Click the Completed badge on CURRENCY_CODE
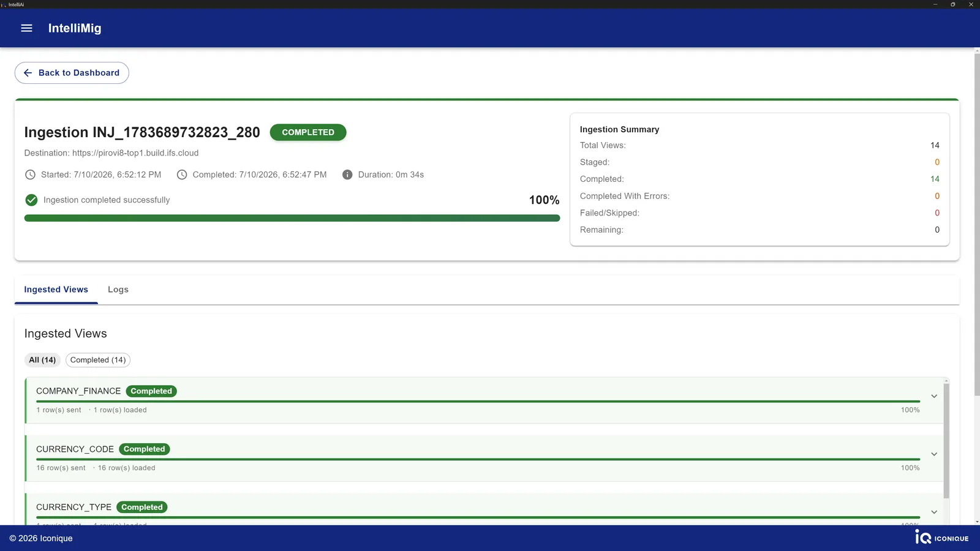Image resolution: width=980 pixels, height=551 pixels. (x=145, y=449)
